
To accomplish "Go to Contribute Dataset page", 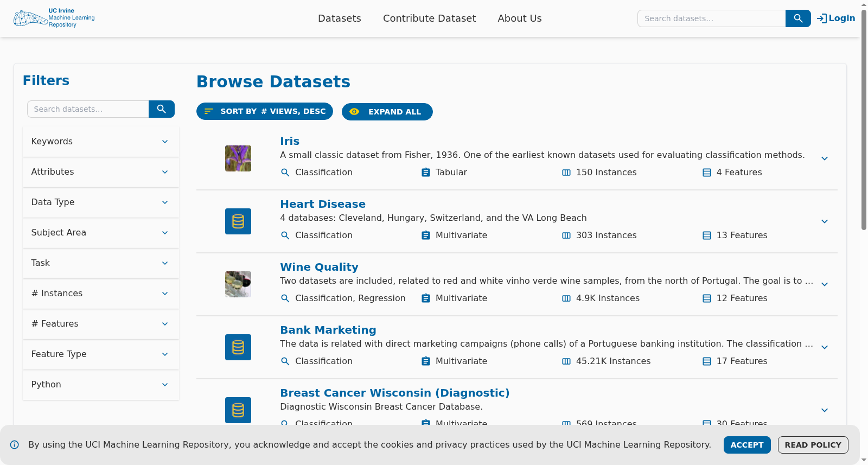I will point(429,18).
